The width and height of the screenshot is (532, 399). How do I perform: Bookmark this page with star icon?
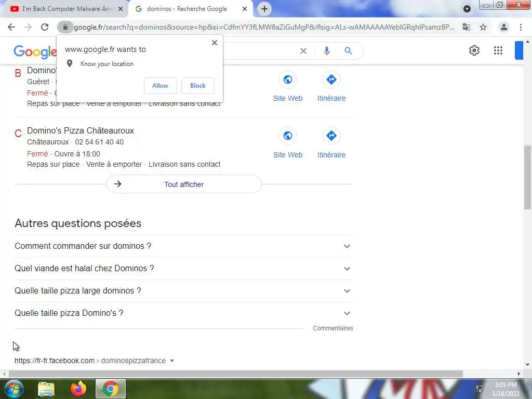[x=483, y=27]
